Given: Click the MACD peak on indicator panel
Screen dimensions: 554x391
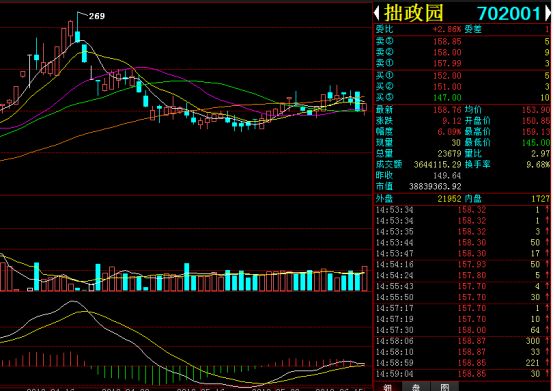Looking at the screenshot, I should (x=73, y=301).
